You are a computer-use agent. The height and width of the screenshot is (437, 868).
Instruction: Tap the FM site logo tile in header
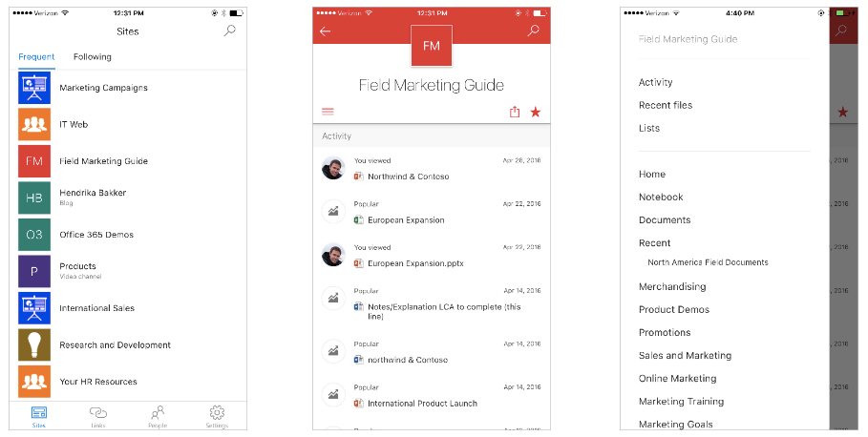pyautogui.click(x=432, y=46)
